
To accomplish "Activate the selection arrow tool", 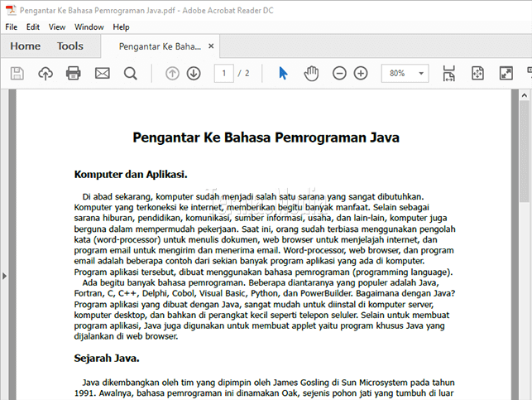I will pyautogui.click(x=283, y=74).
